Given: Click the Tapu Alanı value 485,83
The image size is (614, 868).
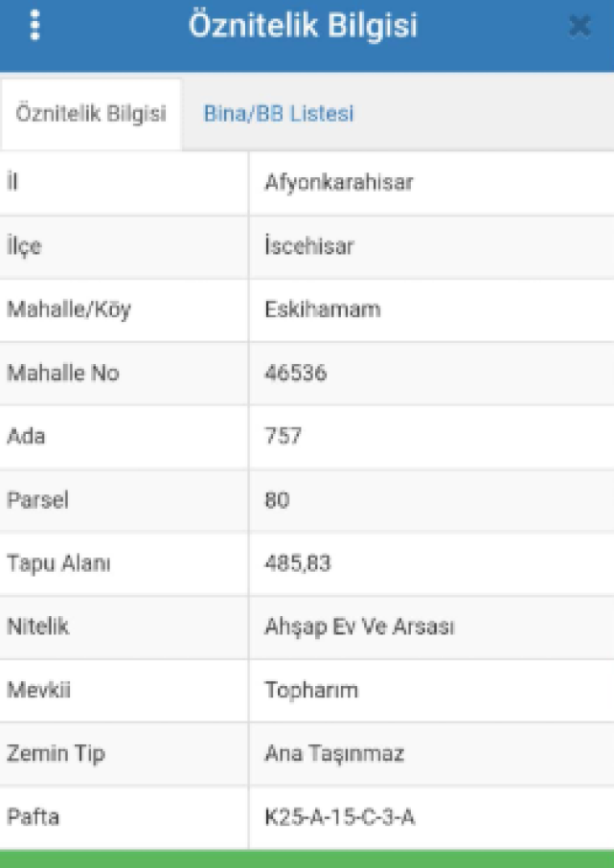Looking at the screenshot, I should pyautogui.click(x=297, y=563).
